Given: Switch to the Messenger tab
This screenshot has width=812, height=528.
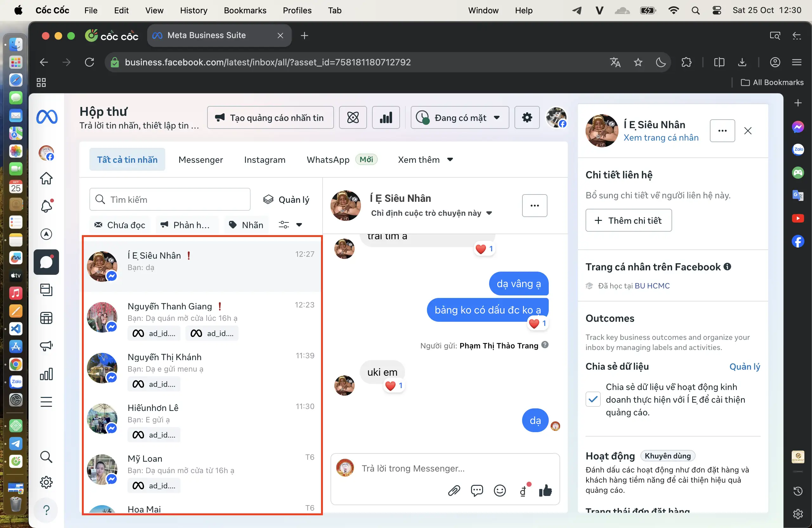Looking at the screenshot, I should 200,160.
